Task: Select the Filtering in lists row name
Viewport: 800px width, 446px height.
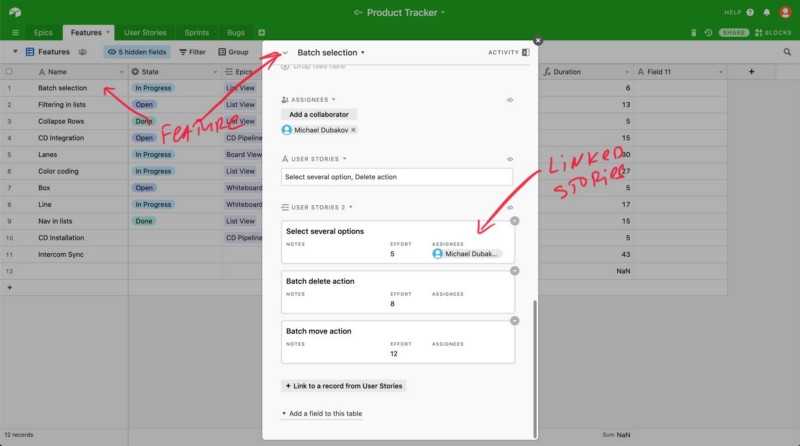Action: (62, 105)
